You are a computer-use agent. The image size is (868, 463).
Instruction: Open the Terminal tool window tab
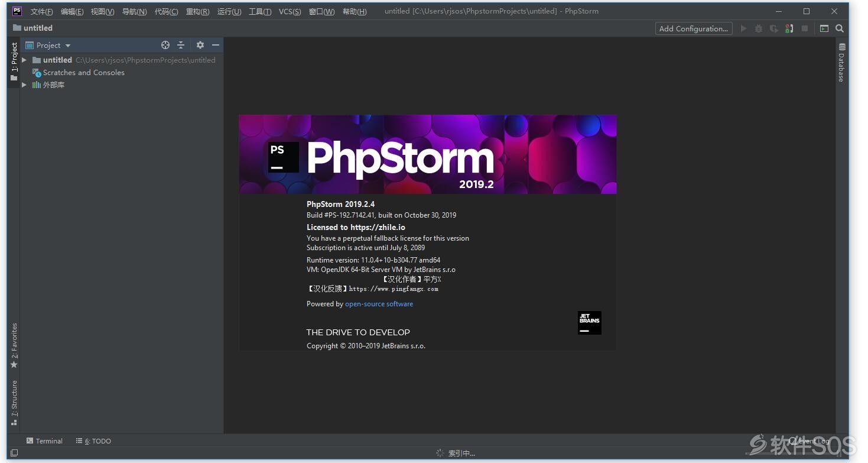coord(44,441)
